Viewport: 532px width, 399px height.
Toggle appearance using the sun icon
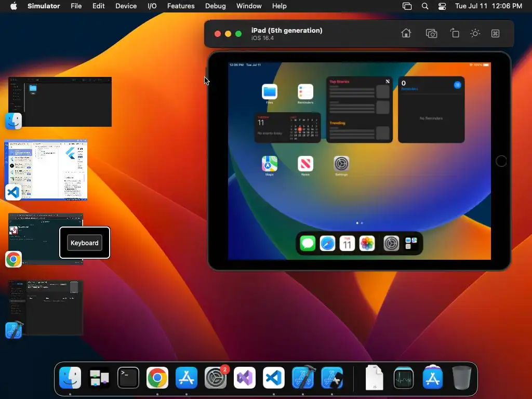(x=475, y=33)
